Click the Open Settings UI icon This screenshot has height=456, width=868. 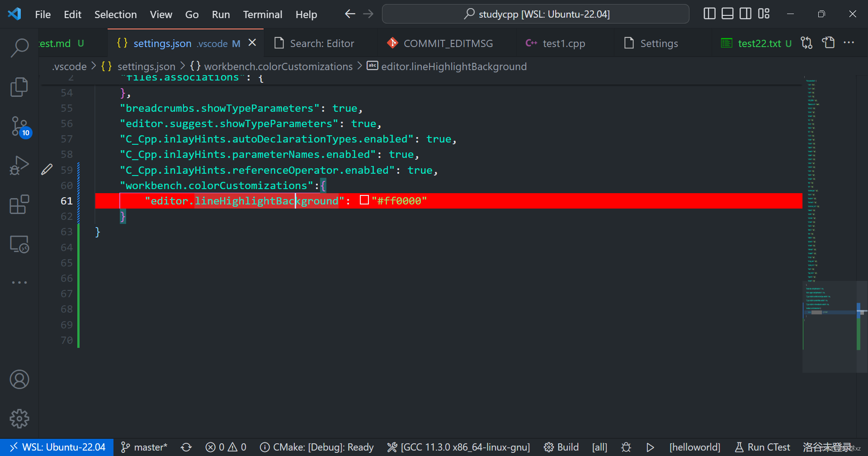[828, 43]
